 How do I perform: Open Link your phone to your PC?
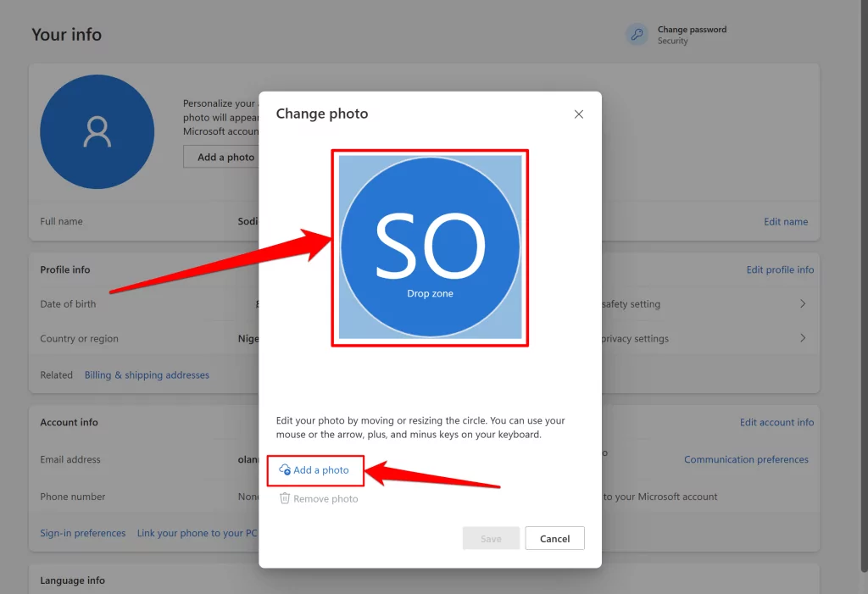pyautogui.click(x=197, y=533)
